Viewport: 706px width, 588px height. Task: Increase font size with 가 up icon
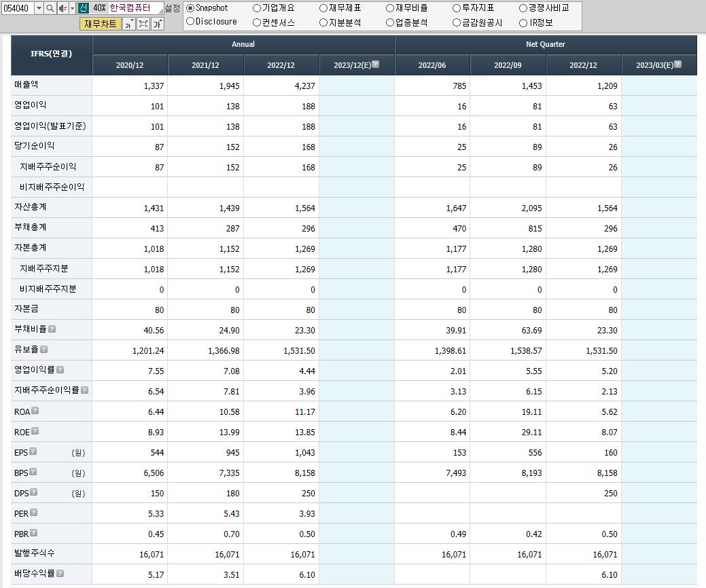(158, 24)
